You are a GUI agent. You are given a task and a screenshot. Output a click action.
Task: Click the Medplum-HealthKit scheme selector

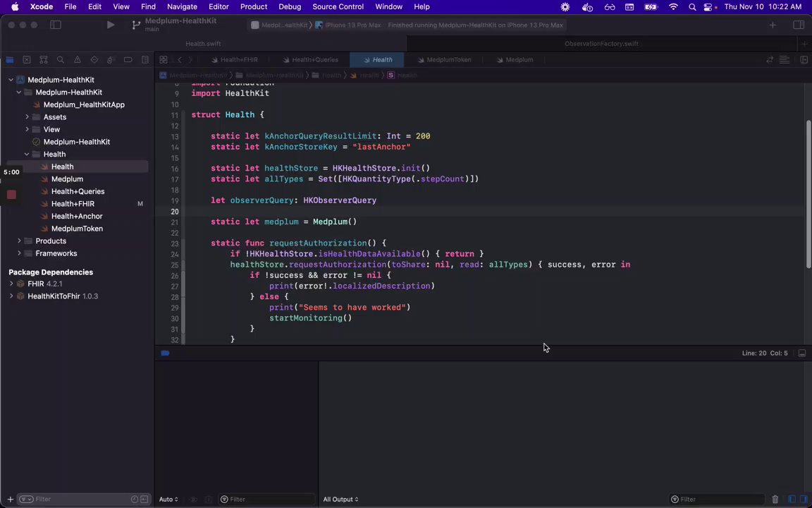(x=280, y=25)
